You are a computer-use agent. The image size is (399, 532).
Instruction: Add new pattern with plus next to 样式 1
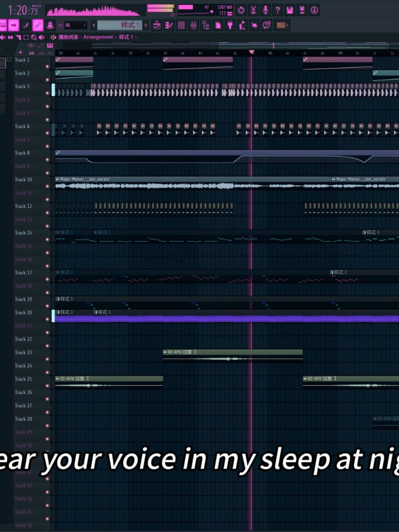(x=146, y=25)
